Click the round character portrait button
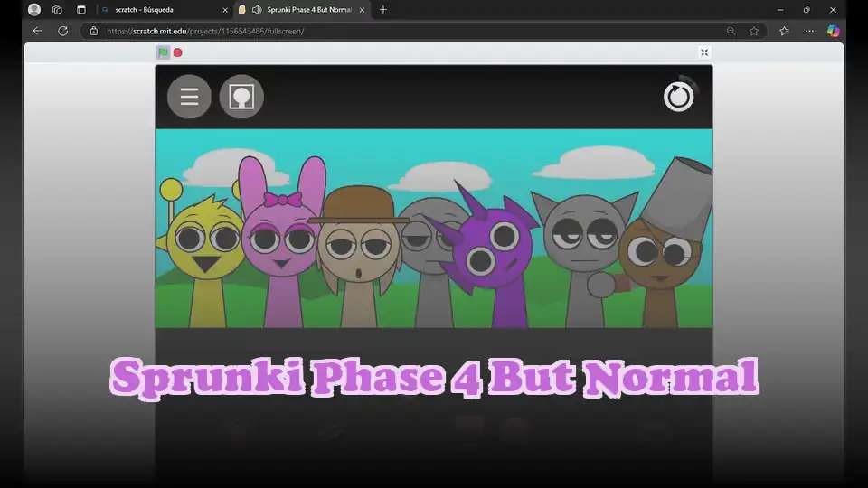 click(241, 97)
